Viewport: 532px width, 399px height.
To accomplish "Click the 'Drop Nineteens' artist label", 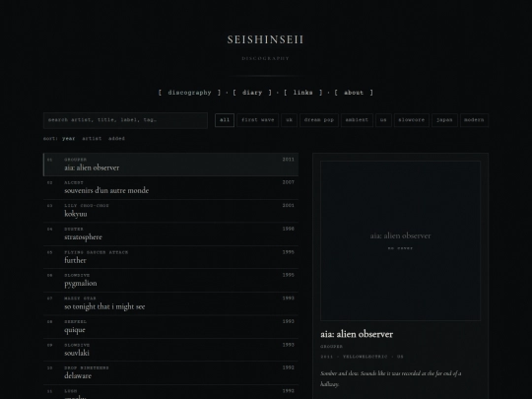I will coord(87,367).
